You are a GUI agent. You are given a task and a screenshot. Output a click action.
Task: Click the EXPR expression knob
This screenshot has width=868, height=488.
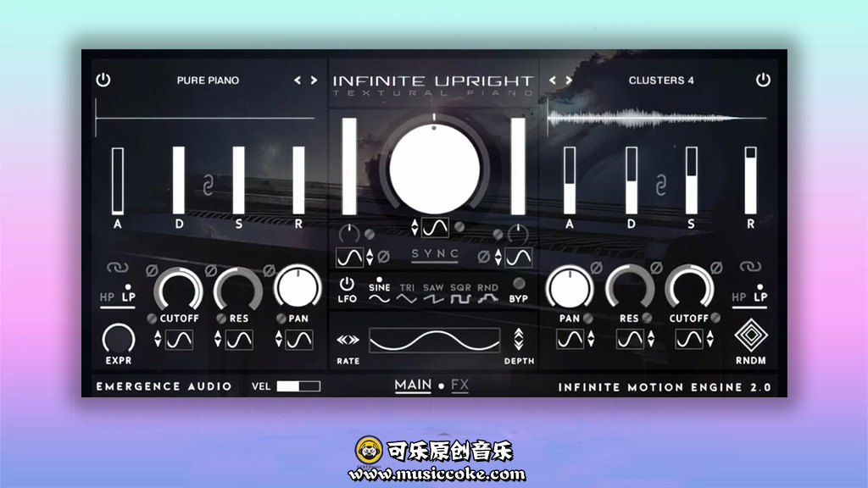coord(119,339)
